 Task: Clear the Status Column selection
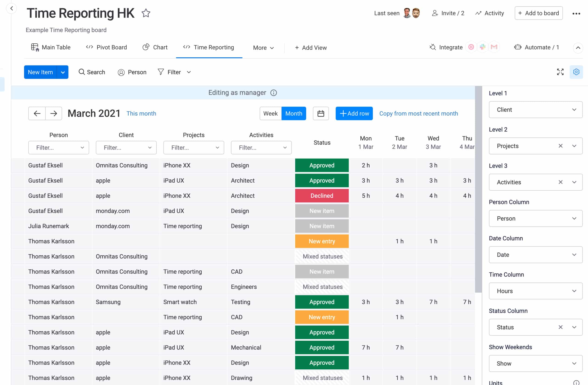[560, 327]
